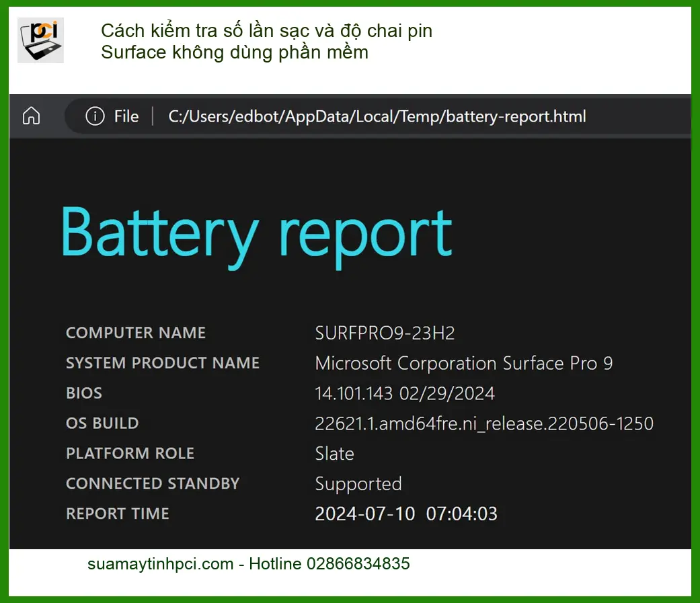Select the value 'Supported'
The height and width of the screenshot is (603, 700).
(358, 485)
